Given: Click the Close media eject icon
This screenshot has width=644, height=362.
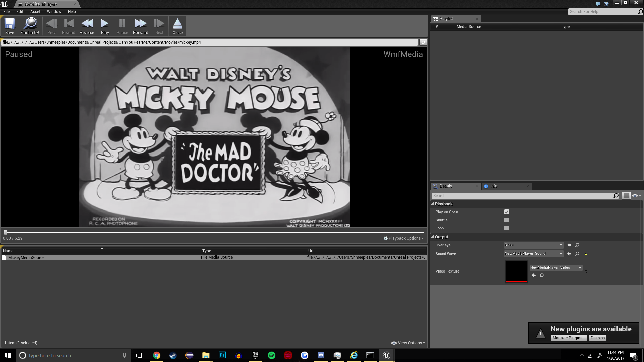Looking at the screenshot, I should tap(177, 24).
